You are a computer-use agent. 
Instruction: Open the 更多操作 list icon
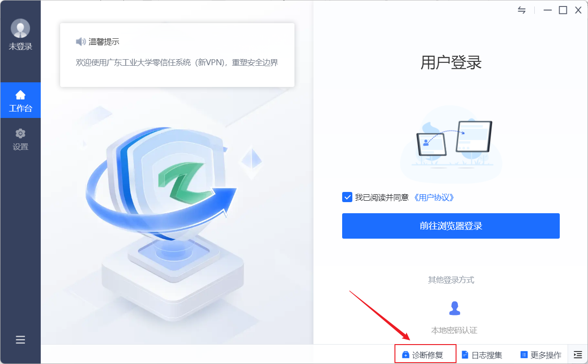point(524,355)
